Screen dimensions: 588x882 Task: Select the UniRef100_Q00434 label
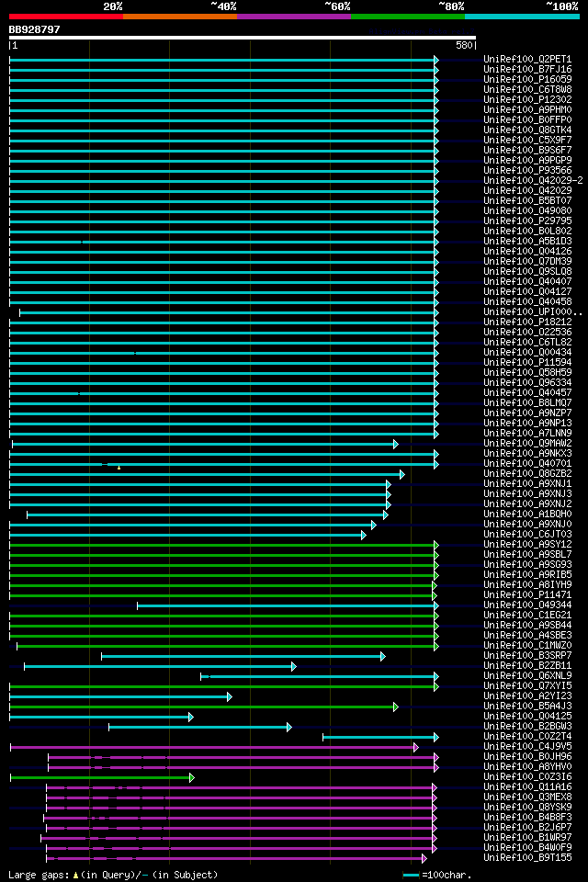527,353
